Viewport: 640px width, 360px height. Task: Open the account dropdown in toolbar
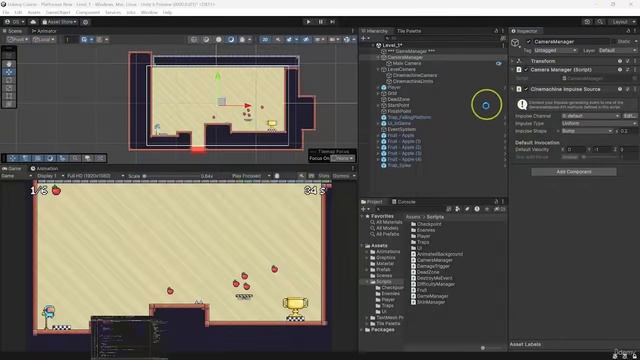click(15, 22)
